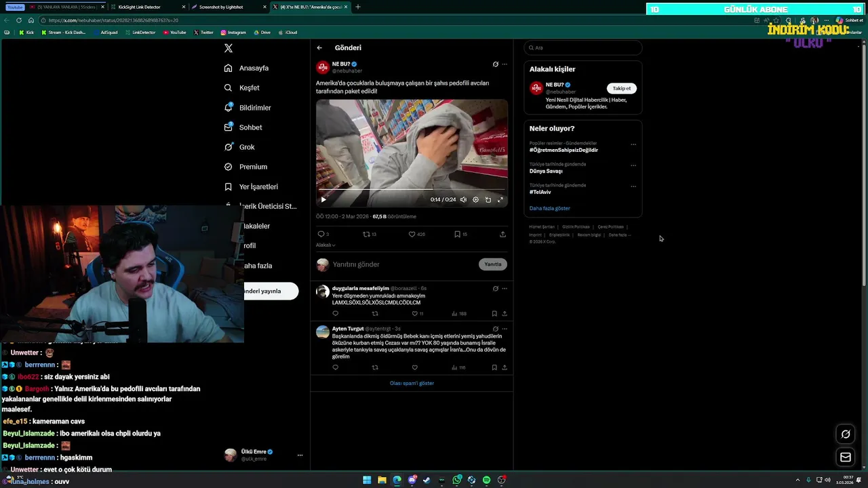Open Yer İşaretleri bookmarks

tap(251, 186)
